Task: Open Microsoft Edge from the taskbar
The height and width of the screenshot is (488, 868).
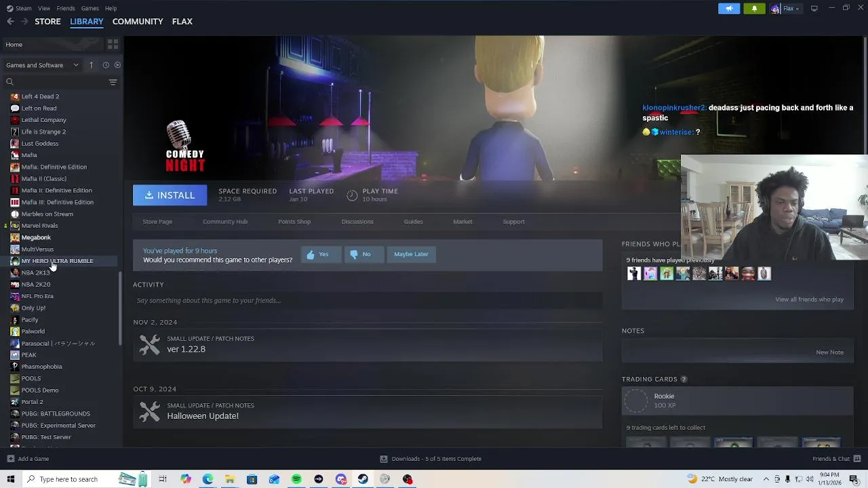Action: point(208,479)
